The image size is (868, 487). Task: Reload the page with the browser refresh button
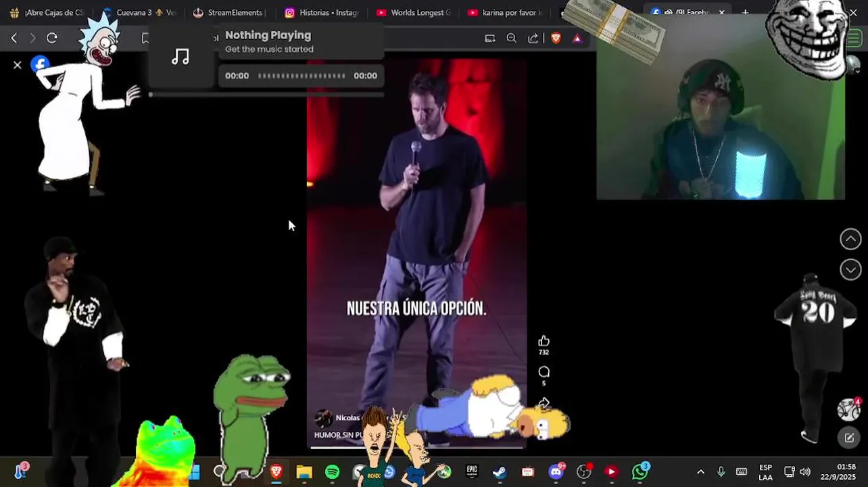(52, 39)
